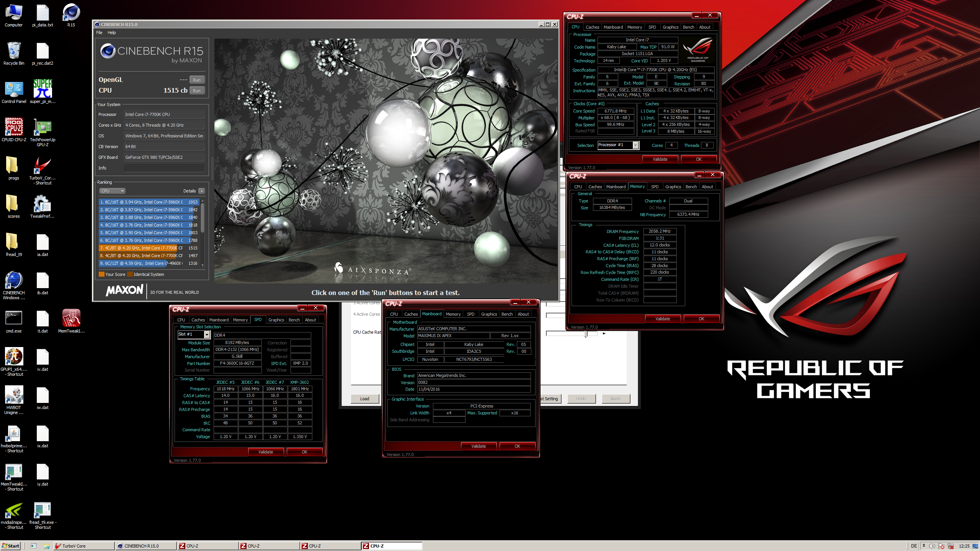980x551 pixels.
Task: Click the Apply button in TurboV Core
Action: point(616,399)
